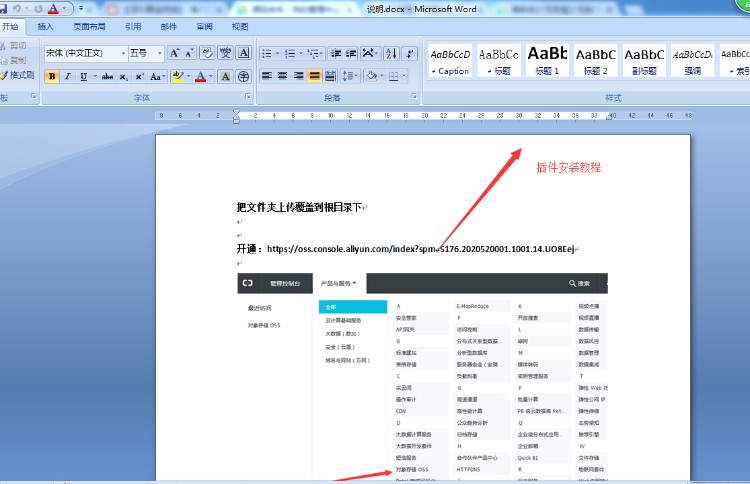Image resolution: width=750 pixels, height=484 pixels.
Task: Click the Asian Layout icon
Action: (x=368, y=53)
